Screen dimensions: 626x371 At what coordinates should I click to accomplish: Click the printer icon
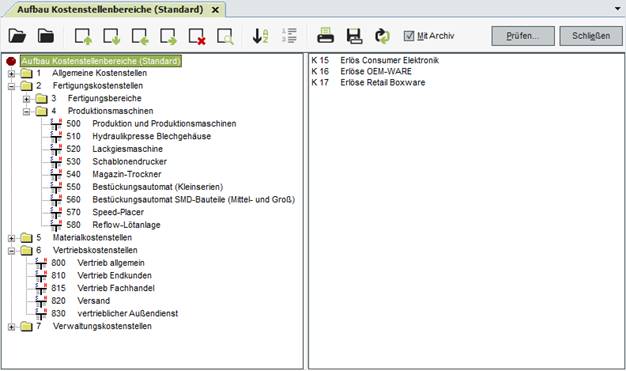325,36
